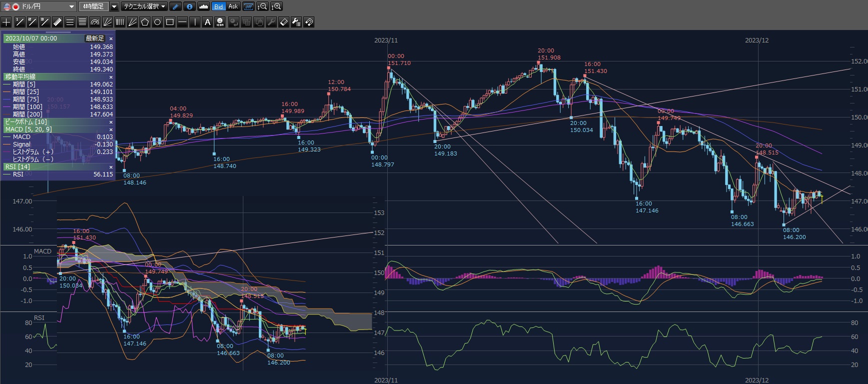
Task: Open the テクニカル選択 dropdown menu
Action: coord(145,6)
